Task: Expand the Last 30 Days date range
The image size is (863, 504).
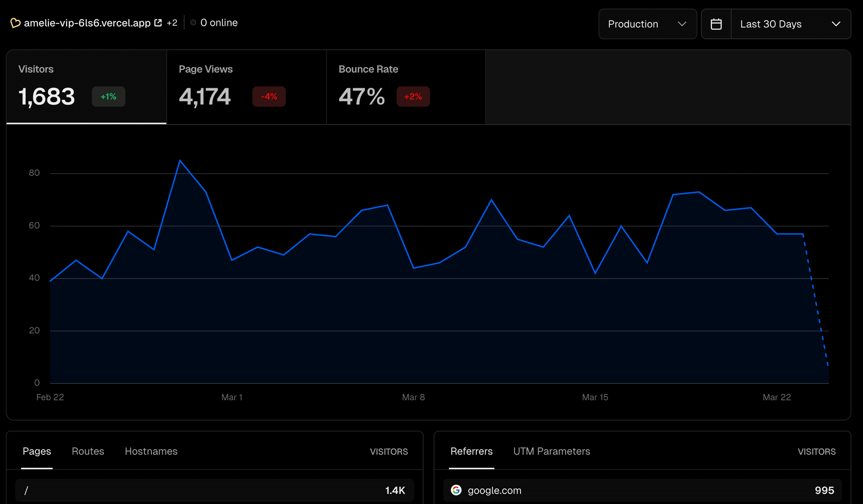Action: (790, 24)
